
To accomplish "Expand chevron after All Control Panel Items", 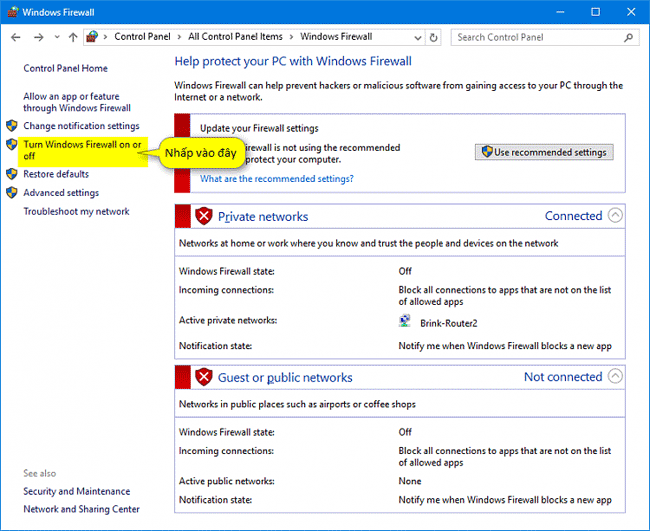I will (x=291, y=37).
